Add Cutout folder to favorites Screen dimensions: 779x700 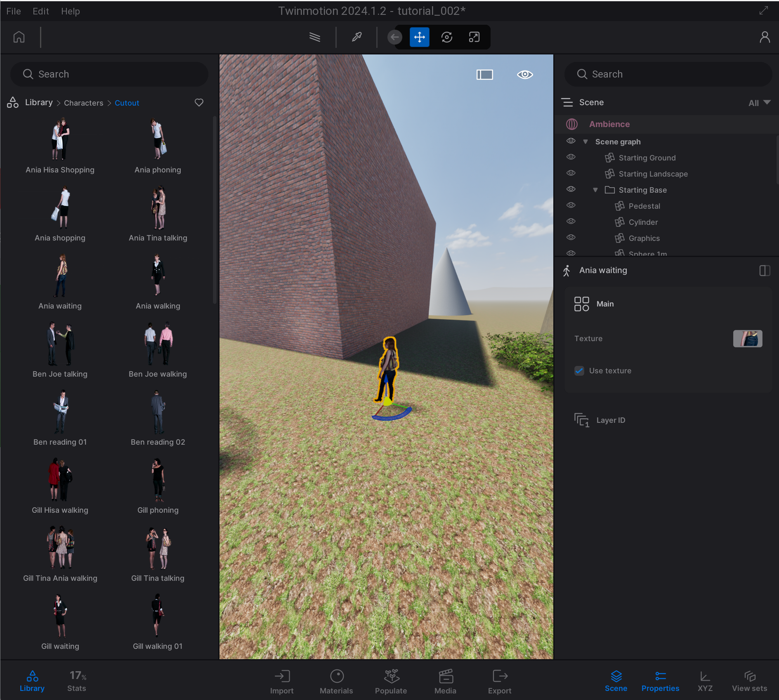coord(199,103)
